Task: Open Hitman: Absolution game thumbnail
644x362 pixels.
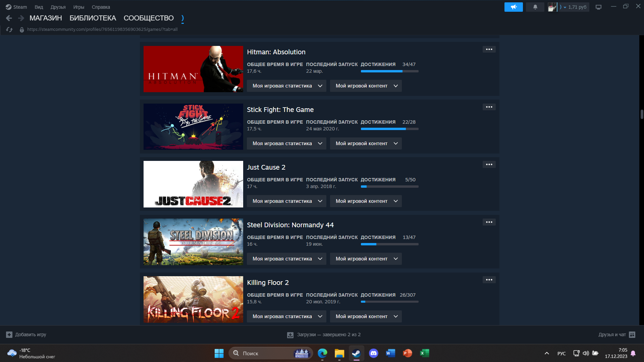Action: [x=193, y=69]
